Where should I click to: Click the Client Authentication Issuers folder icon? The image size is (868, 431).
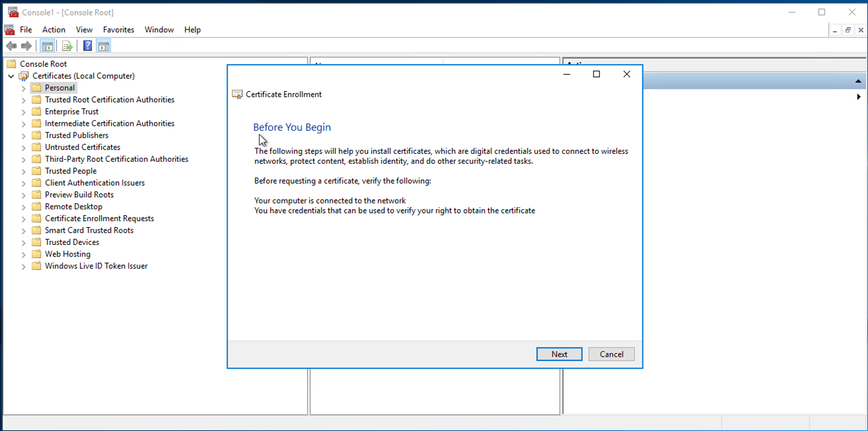pos(36,182)
